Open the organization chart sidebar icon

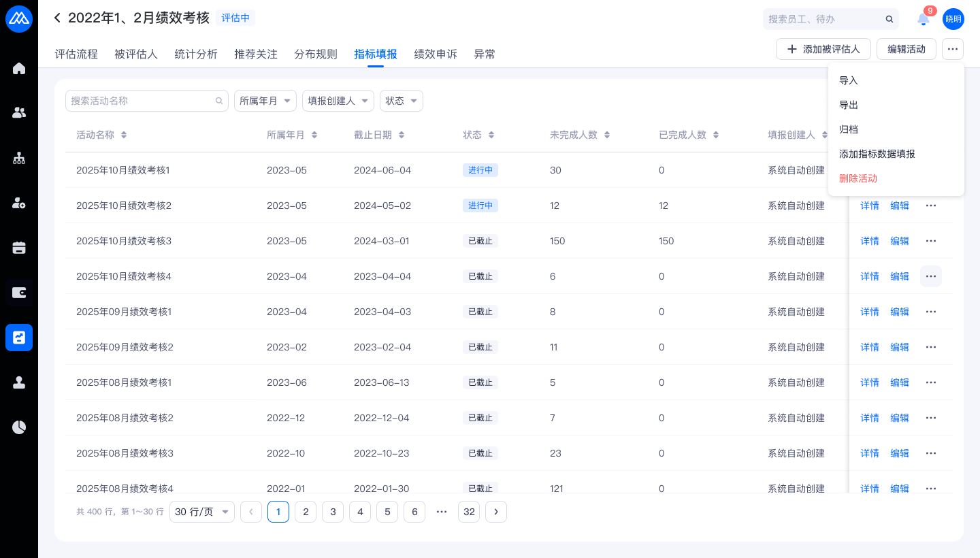(x=19, y=158)
